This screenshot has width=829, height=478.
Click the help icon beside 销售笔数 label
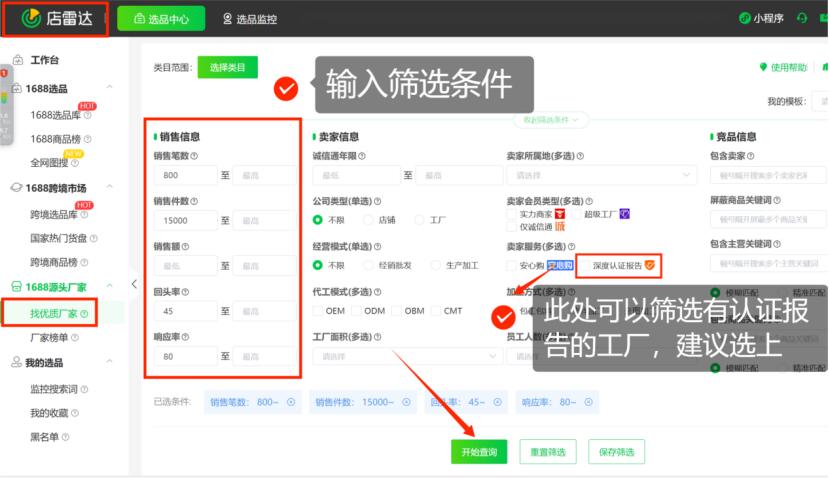point(194,156)
